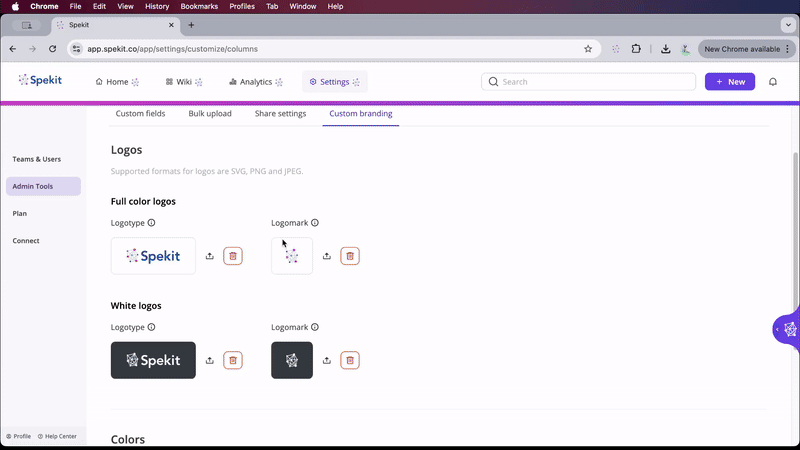
Task: Open the Profiles menu in menu bar
Action: [x=242, y=7]
